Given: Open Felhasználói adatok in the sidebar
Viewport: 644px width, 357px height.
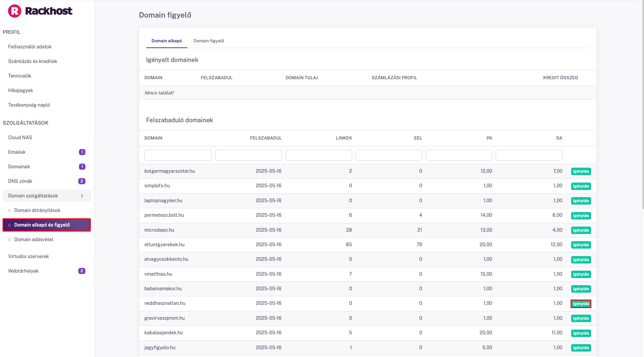Looking at the screenshot, I should coord(30,47).
